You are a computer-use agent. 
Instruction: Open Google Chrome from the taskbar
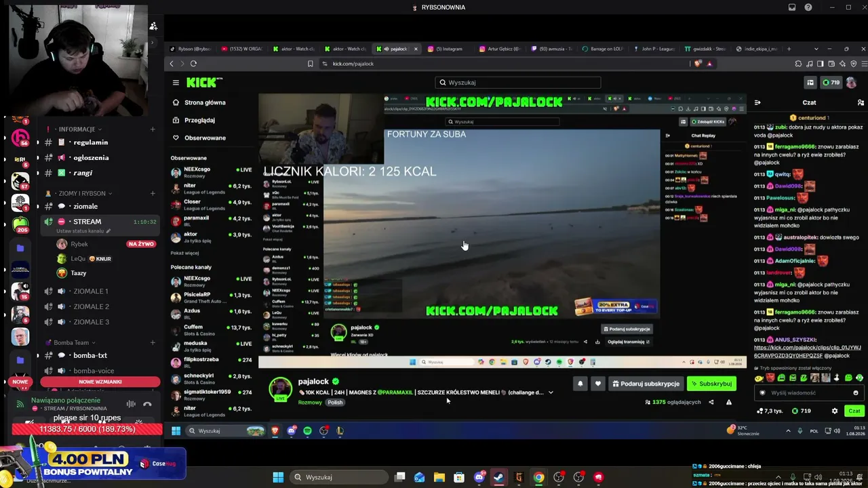(x=538, y=477)
